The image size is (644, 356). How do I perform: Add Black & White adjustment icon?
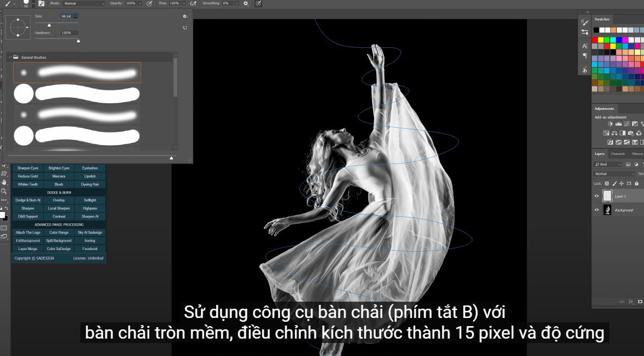coord(623,133)
